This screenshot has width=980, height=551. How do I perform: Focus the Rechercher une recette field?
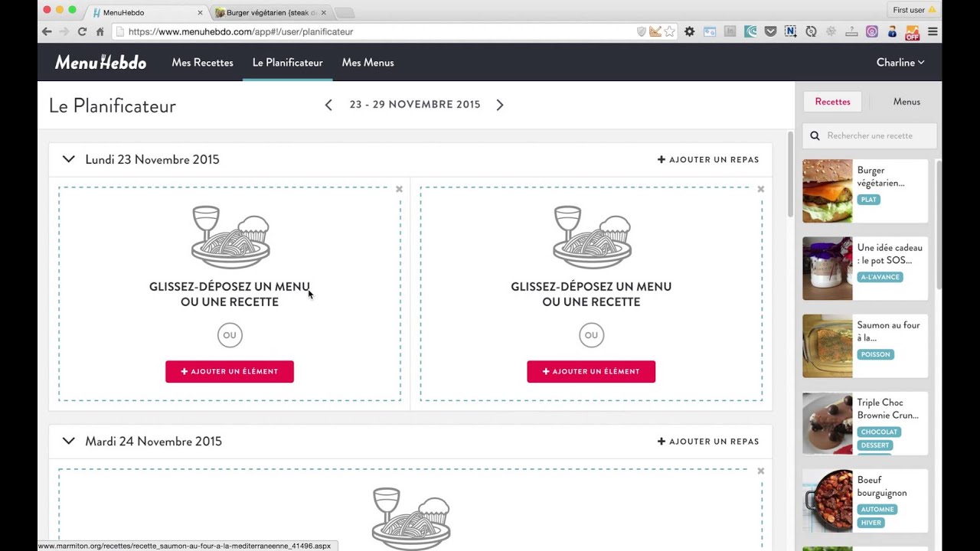point(869,135)
